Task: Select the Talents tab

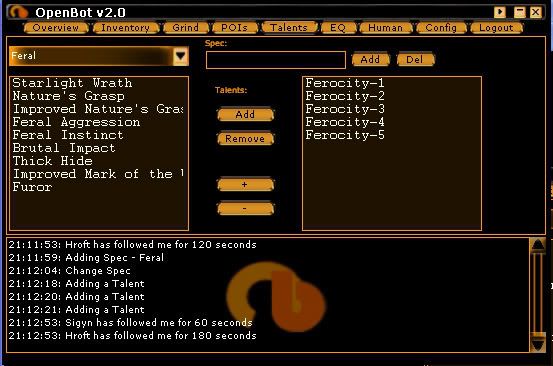Action: coord(289,28)
